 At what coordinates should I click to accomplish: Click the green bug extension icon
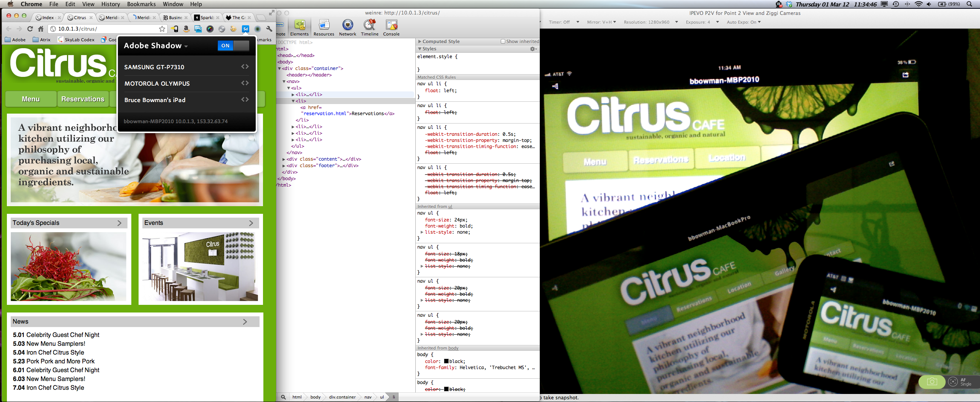click(258, 29)
